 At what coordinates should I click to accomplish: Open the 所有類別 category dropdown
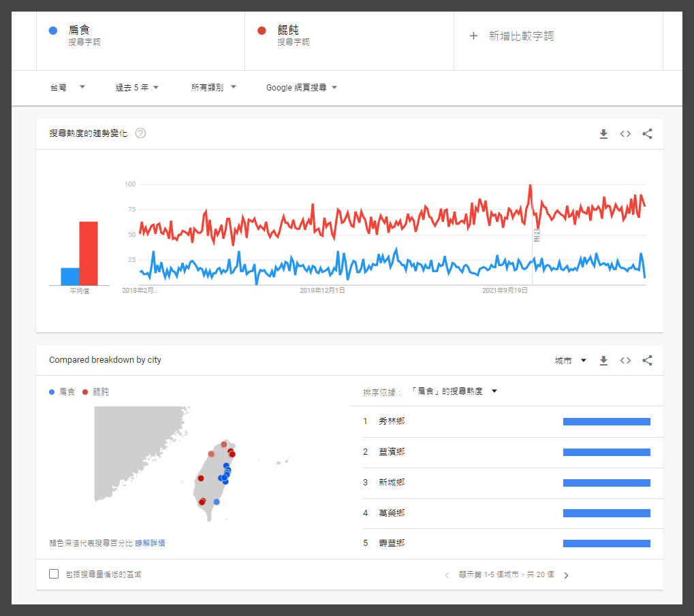pyautogui.click(x=214, y=88)
